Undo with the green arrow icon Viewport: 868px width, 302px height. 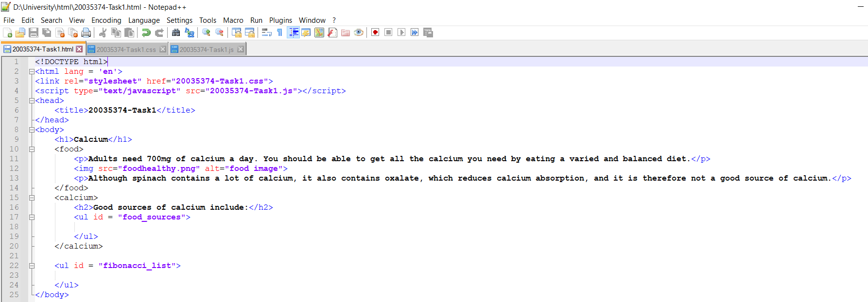coord(146,33)
